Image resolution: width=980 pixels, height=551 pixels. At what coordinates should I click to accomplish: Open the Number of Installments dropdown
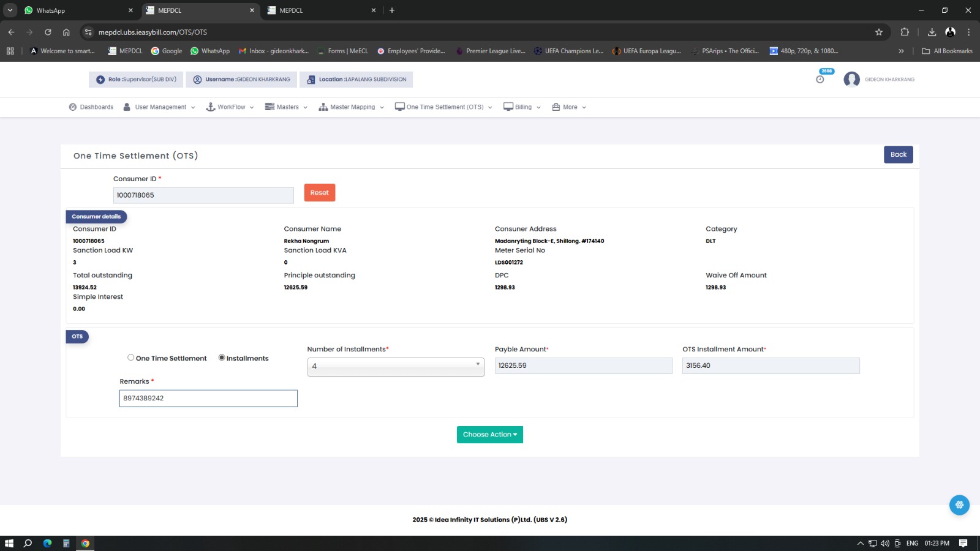(x=396, y=366)
